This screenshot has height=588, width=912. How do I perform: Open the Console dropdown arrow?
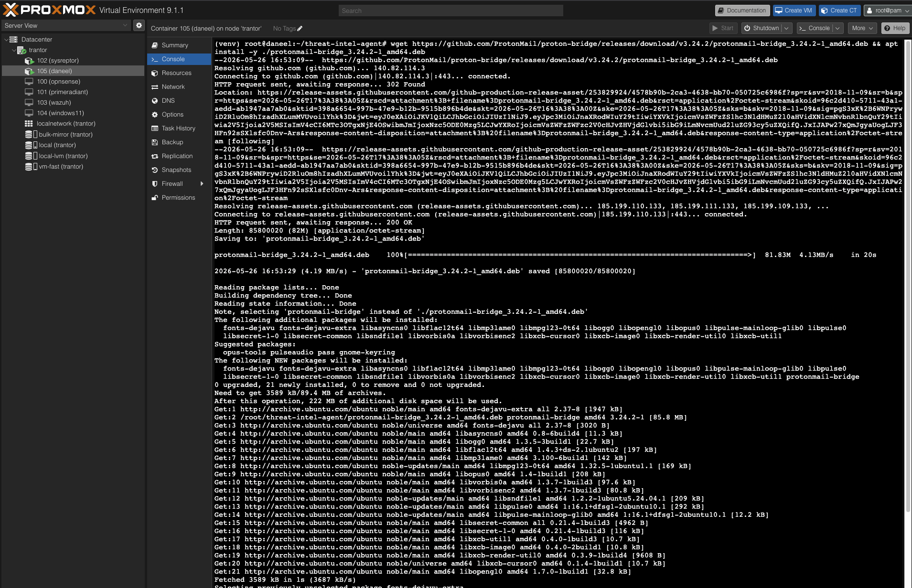point(838,28)
